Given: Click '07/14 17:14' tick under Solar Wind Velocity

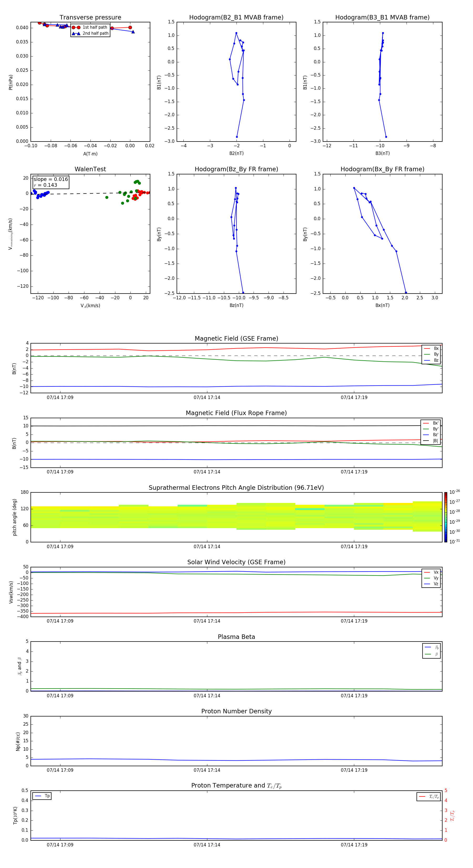Looking at the screenshot, I should pyautogui.click(x=207, y=621).
